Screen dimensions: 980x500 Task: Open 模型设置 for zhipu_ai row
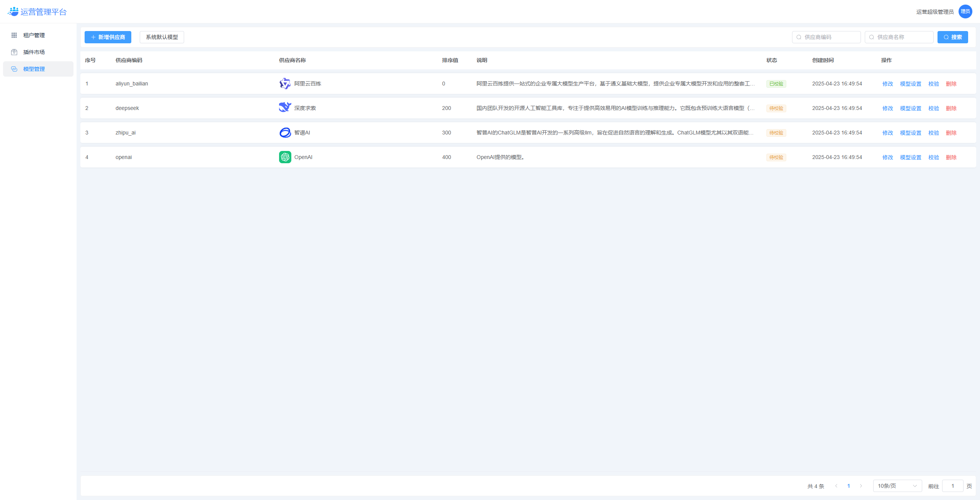pos(911,133)
